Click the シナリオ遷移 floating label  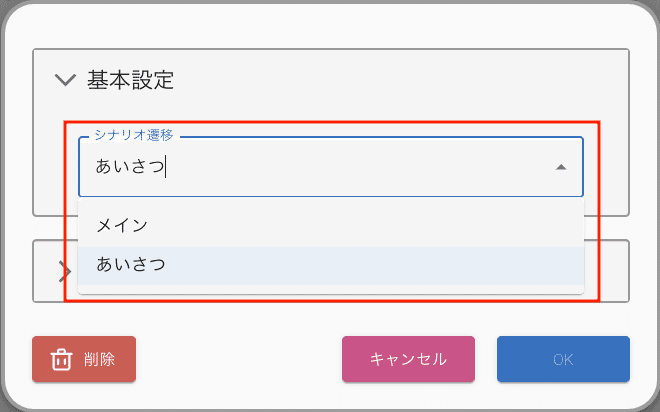click(134, 135)
